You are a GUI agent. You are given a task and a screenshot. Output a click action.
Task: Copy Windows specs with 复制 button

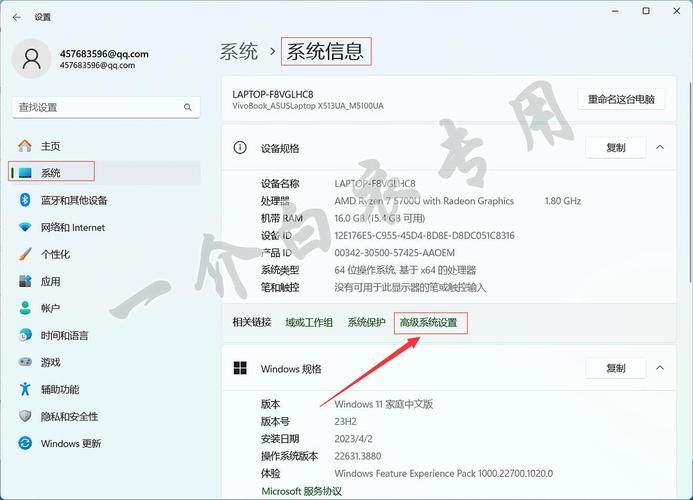click(x=616, y=368)
